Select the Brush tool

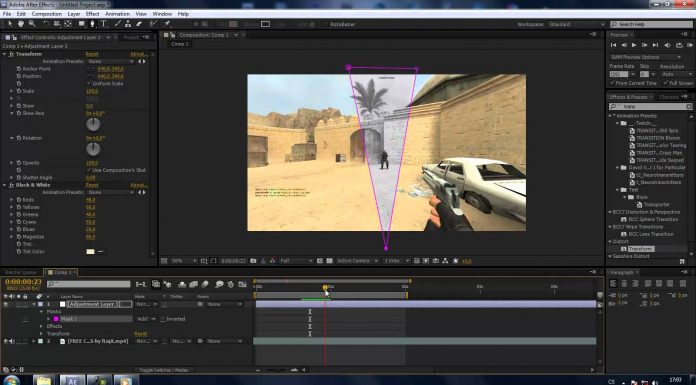click(x=118, y=24)
